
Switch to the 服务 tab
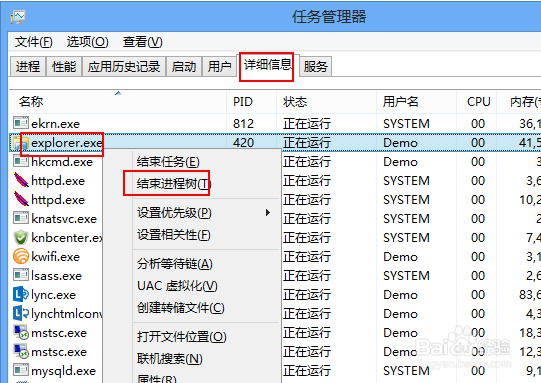(315, 66)
